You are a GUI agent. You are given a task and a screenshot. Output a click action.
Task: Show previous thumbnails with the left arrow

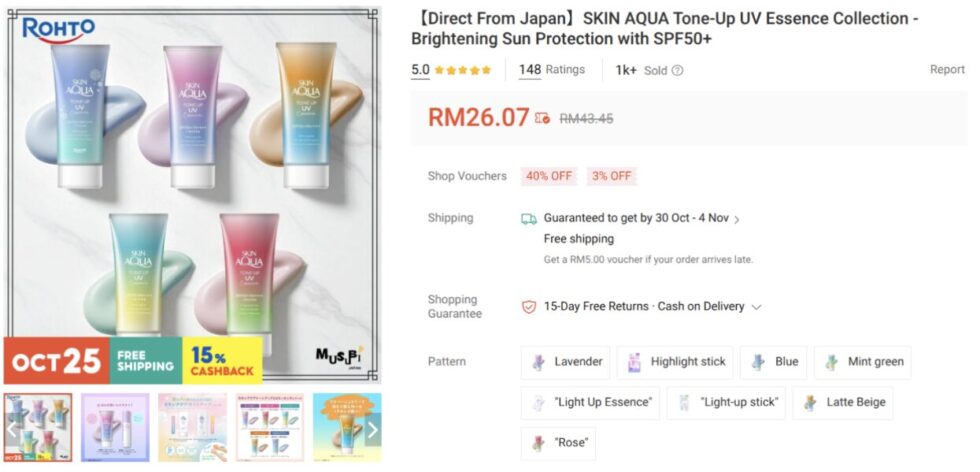(12, 430)
